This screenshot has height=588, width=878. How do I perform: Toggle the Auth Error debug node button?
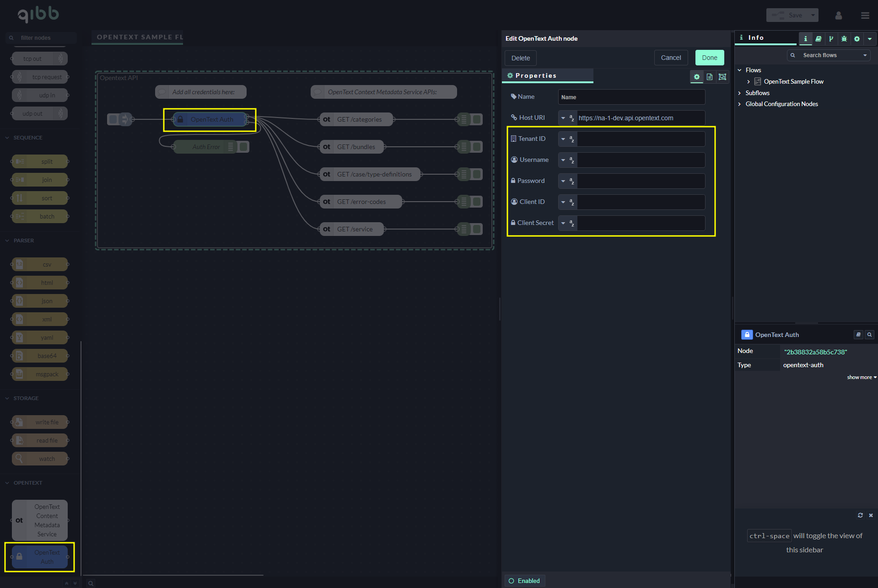243,147
